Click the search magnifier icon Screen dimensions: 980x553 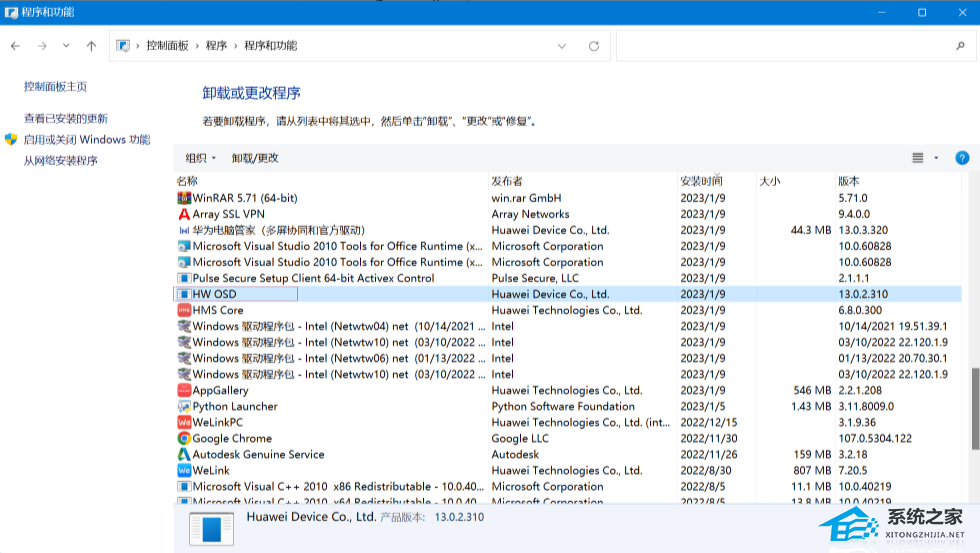point(961,46)
